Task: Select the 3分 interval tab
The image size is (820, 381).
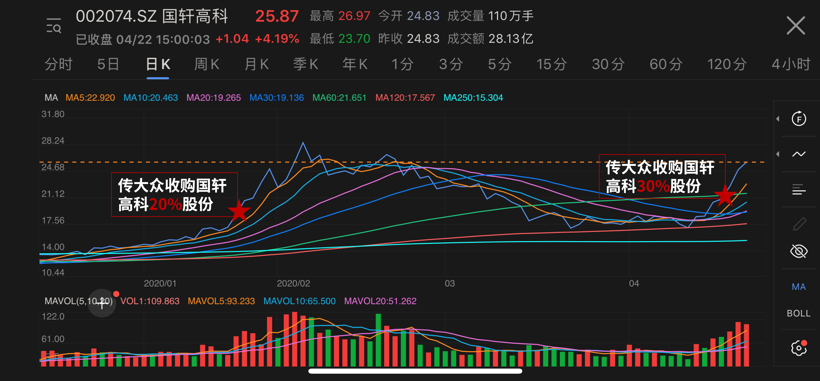Action: pos(451,64)
